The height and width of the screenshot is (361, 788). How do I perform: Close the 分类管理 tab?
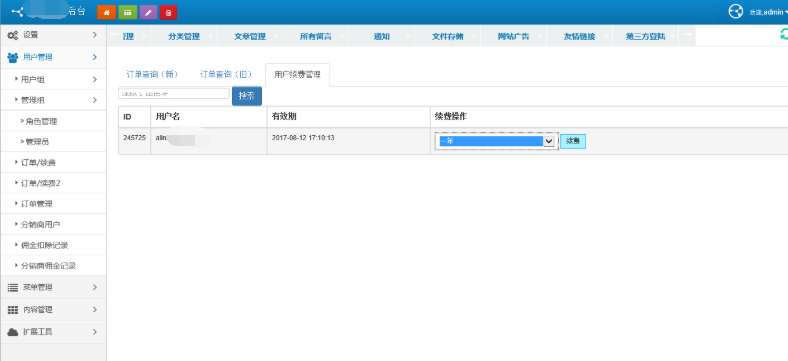210,36
